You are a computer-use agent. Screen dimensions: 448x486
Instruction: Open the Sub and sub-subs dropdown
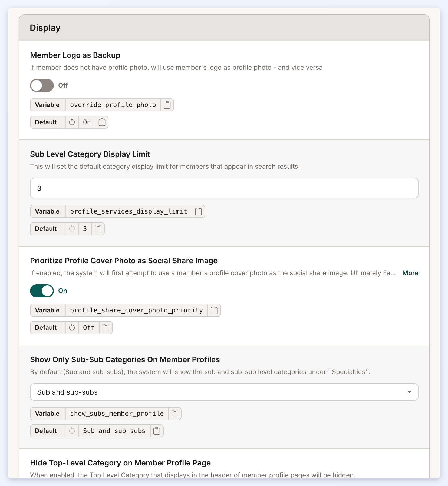pos(224,392)
